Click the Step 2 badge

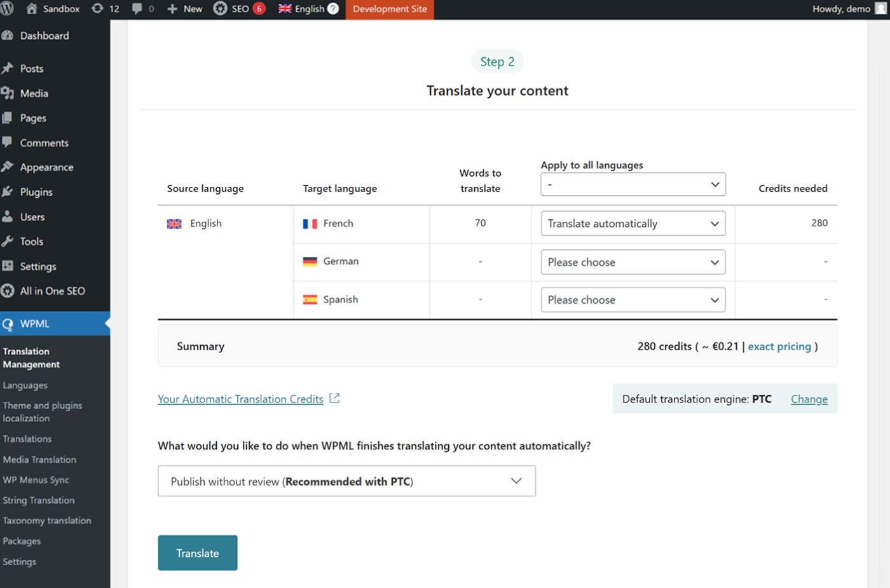[497, 62]
